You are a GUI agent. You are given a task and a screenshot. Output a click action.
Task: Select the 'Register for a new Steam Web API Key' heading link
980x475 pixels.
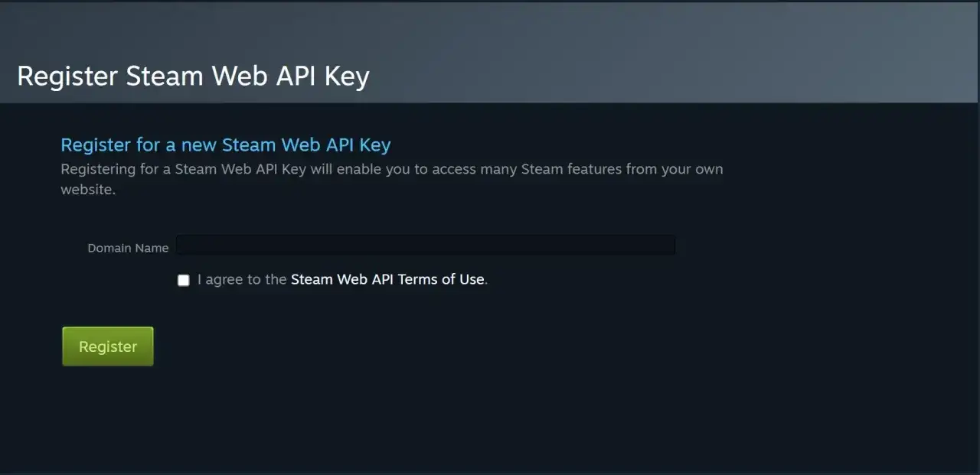point(225,145)
